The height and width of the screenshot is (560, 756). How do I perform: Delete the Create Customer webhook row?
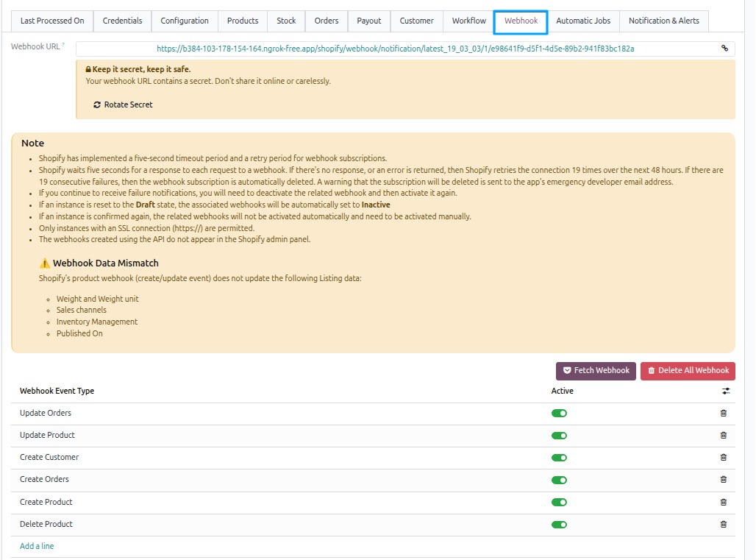pyautogui.click(x=723, y=457)
